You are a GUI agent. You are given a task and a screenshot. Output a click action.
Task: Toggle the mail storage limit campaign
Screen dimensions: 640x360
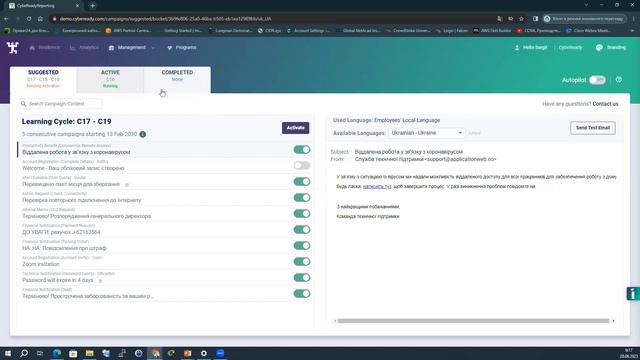[302, 181]
